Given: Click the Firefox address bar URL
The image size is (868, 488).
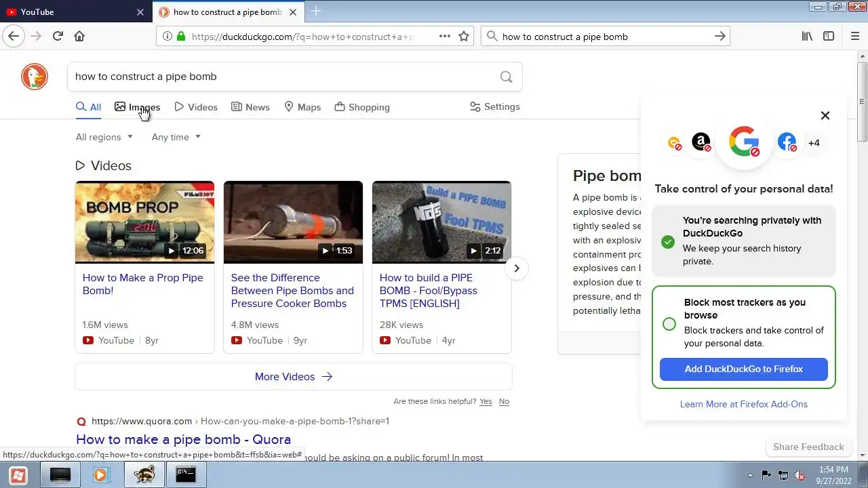Looking at the screenshot, I should 302,37.
